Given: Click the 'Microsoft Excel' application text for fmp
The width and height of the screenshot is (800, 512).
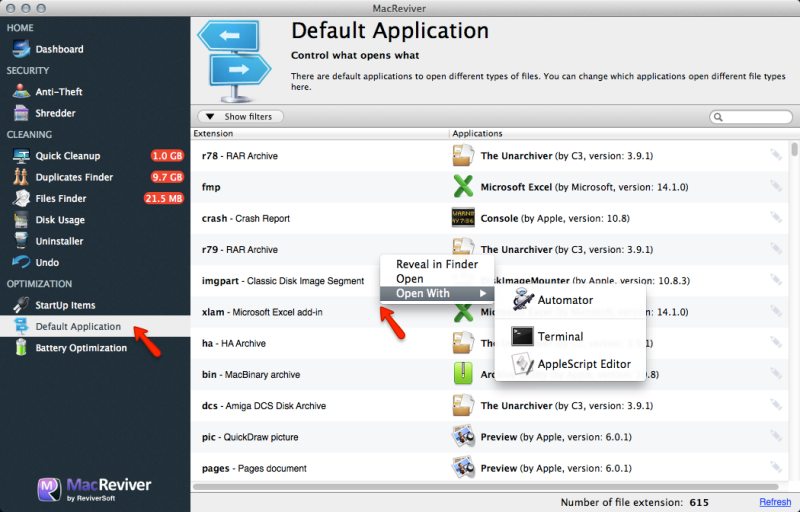Looking at the screenshot, I should point(516,187).
